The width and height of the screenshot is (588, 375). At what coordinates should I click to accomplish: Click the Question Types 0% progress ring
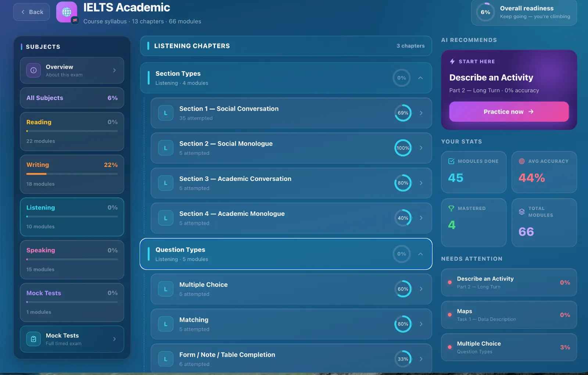tap(402, 254)
